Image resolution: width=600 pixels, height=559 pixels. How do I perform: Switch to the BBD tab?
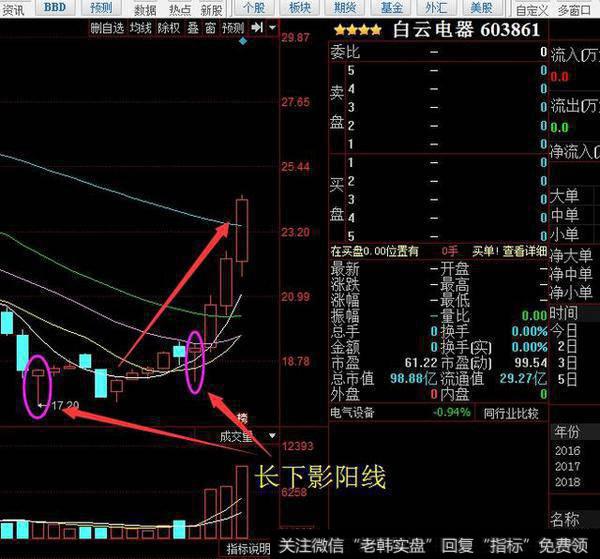pos(55,8)
